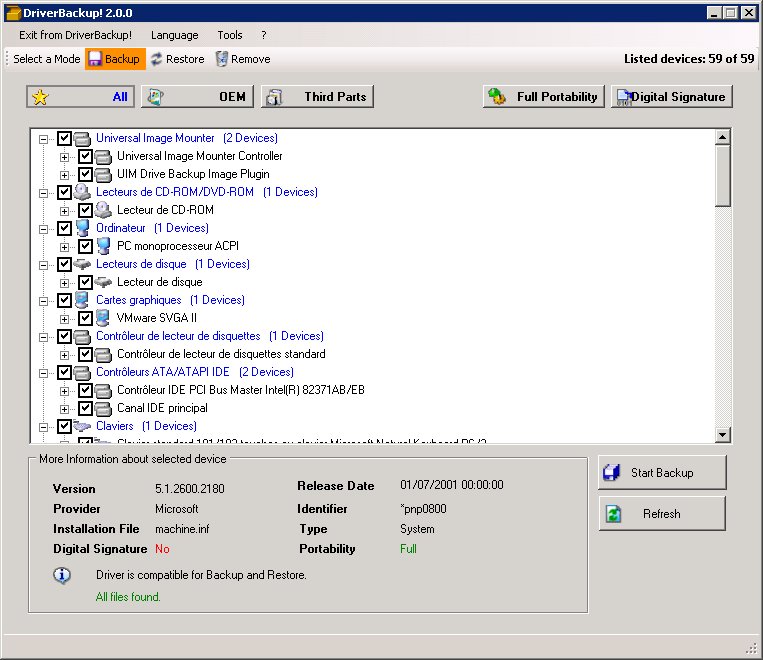Click the device list scroll down arrow

723,435
